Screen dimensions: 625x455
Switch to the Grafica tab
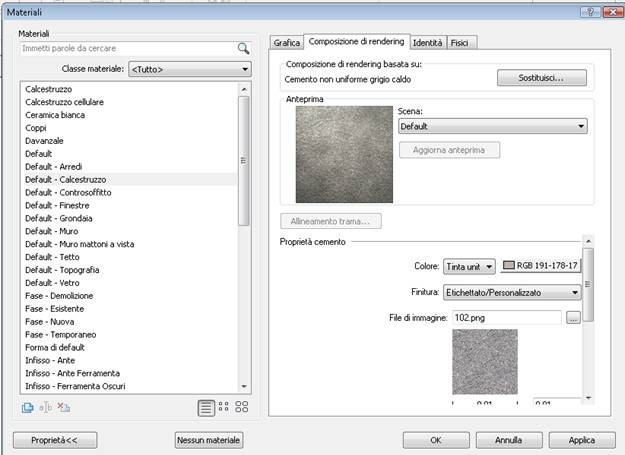point(287,43)
